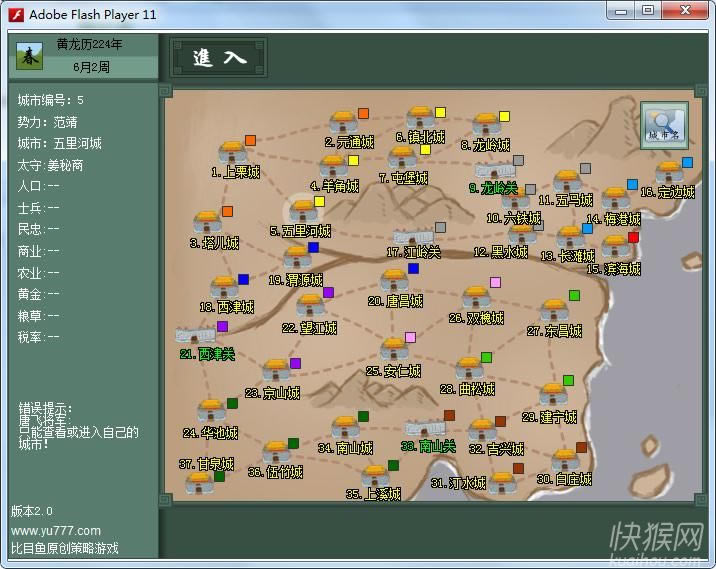Select the 白庄城 city icon
The height and width of the screenshot is (569, 716).
tap(565, 460)
